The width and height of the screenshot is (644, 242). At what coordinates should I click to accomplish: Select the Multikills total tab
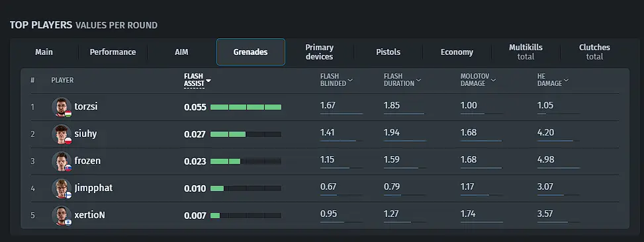tap(526, 52)
